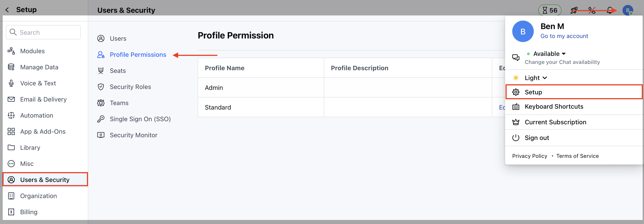
Task: Open the Security Monitor settings
Action: [134, 135]
